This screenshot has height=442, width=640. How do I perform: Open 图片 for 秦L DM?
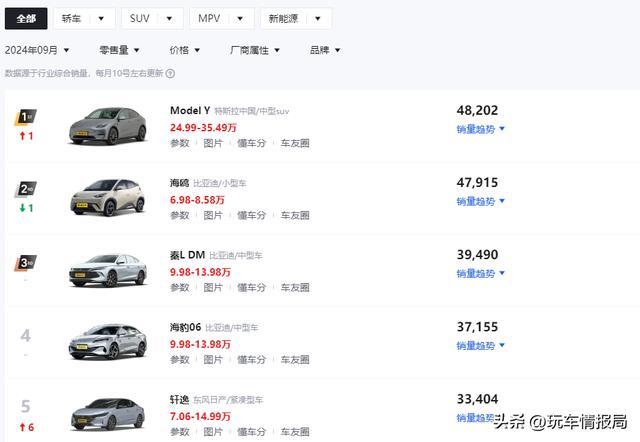pyautogui.click(x=213, y=288)
